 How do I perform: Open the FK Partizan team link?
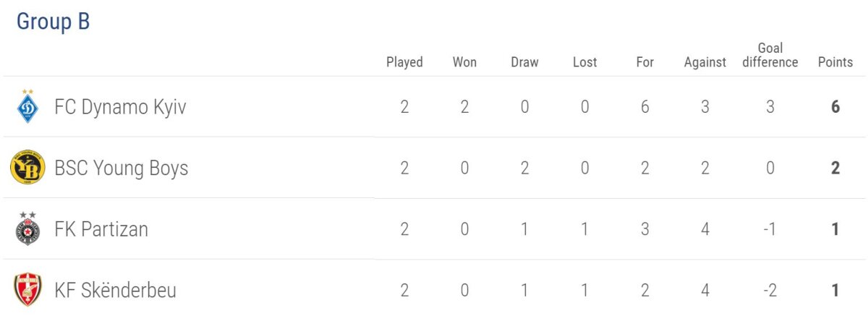(x=101, y=229)
